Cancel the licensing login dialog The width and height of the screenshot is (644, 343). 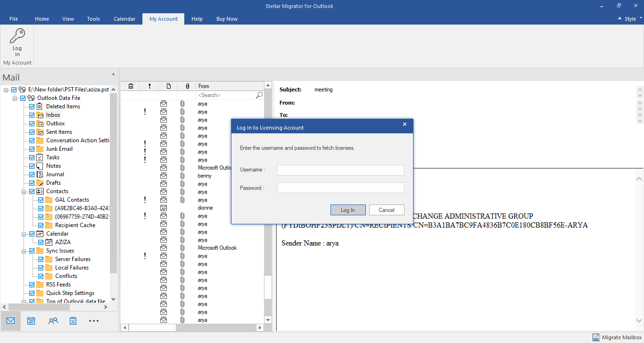click(387, 210)
